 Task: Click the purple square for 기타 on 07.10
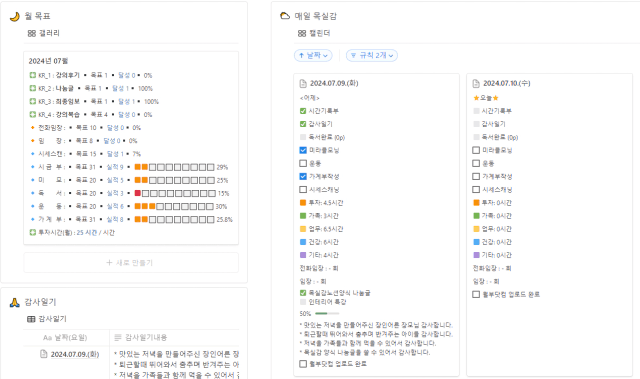click(x=476, y=255)
